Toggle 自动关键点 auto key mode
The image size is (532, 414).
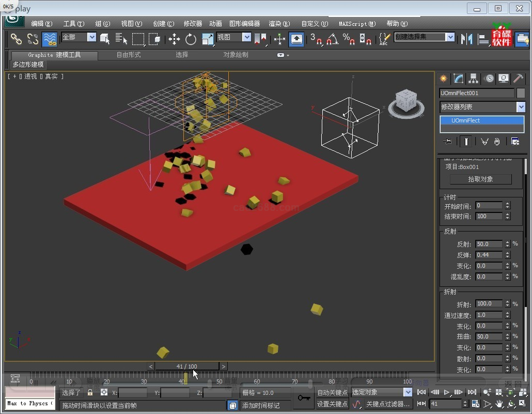332,392
